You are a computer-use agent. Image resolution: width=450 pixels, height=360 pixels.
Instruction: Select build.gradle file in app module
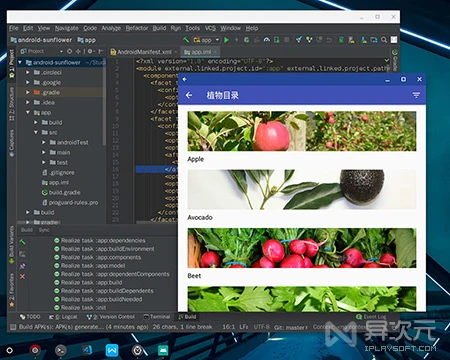click(x=61, y=192)
